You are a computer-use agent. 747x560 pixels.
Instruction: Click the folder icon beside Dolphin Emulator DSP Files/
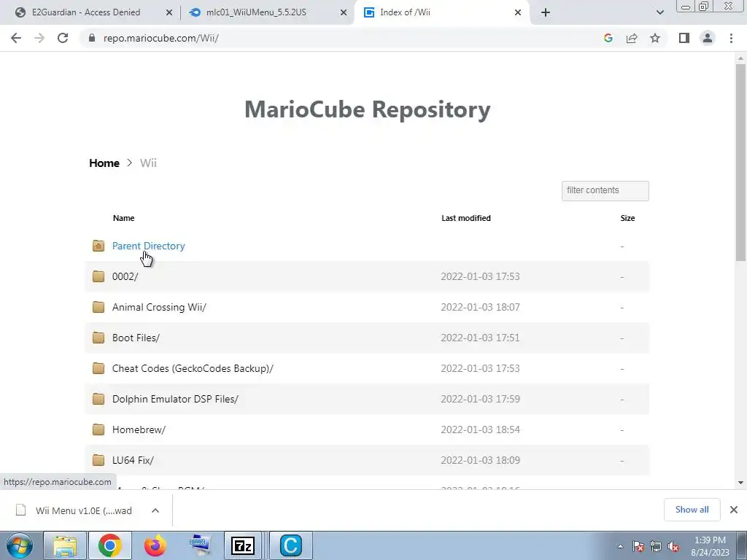tap(98, 399)
